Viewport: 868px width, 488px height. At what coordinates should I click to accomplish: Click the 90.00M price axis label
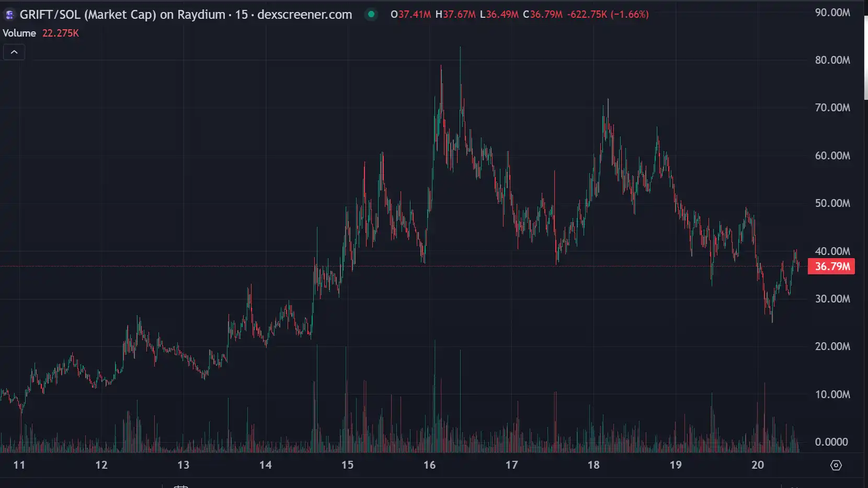(832, 13)
